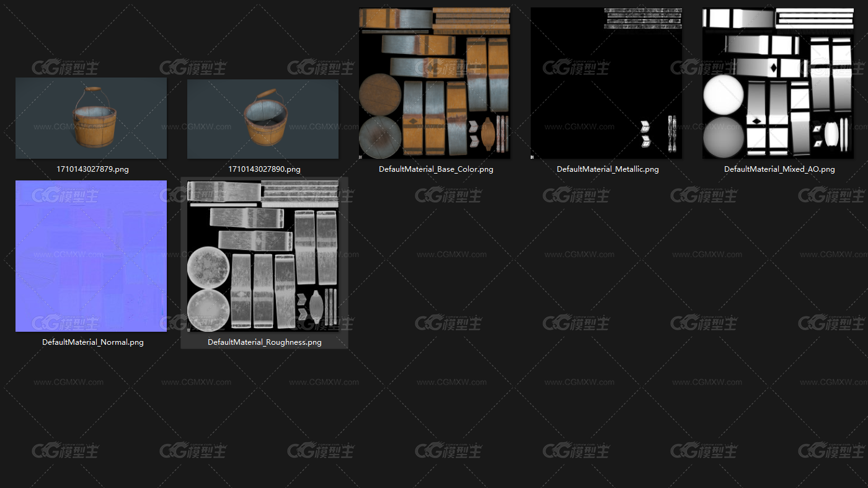Click the DefaultMaterial_Normal.png label
The image size is (868, 488).
93,342
